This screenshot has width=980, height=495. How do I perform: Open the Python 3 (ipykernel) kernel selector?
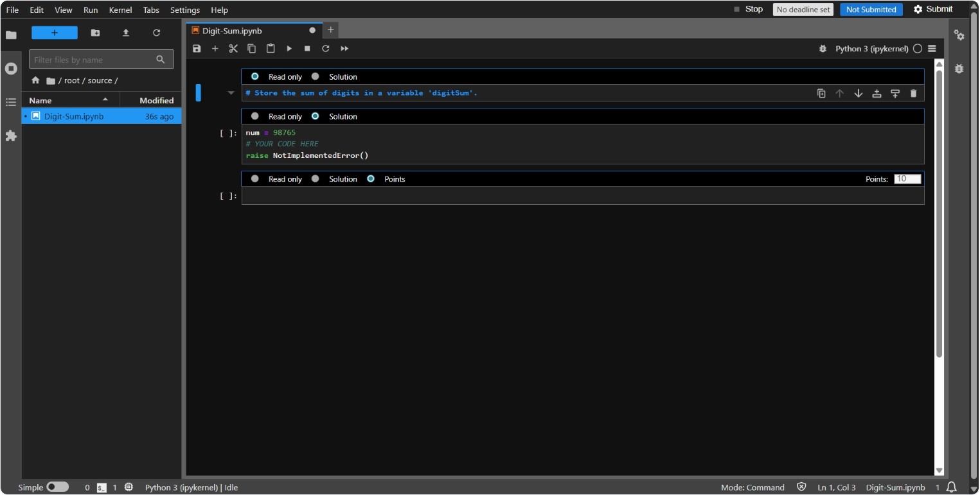pyautogui.click(x=872, y=49)
